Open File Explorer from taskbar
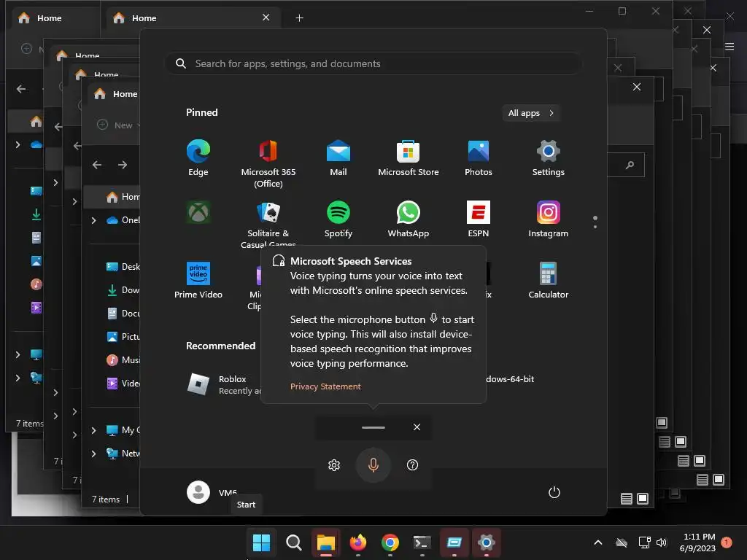Viewport: 747px width, 560px height. [326, 542]
